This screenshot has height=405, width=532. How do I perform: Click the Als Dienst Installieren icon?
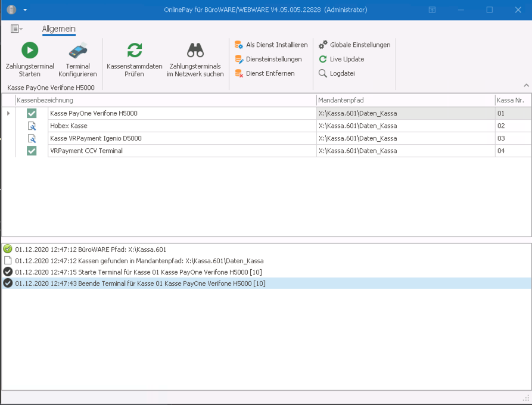[x=239, y=45]
